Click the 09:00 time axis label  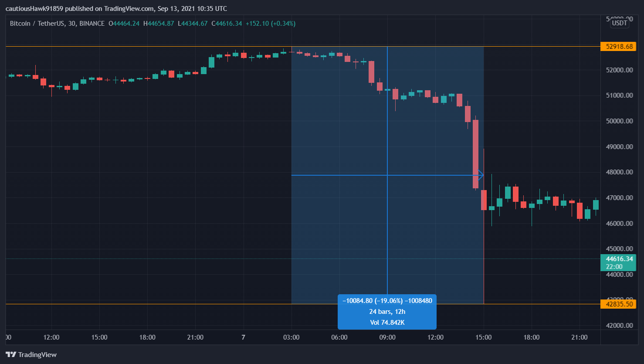(x=387, y=337)
